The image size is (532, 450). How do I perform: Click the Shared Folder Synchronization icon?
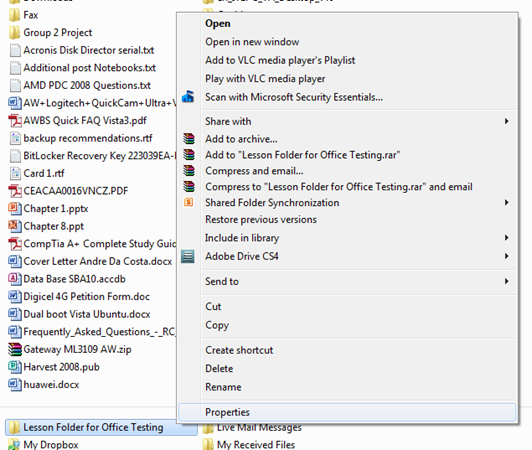(188, 203)
